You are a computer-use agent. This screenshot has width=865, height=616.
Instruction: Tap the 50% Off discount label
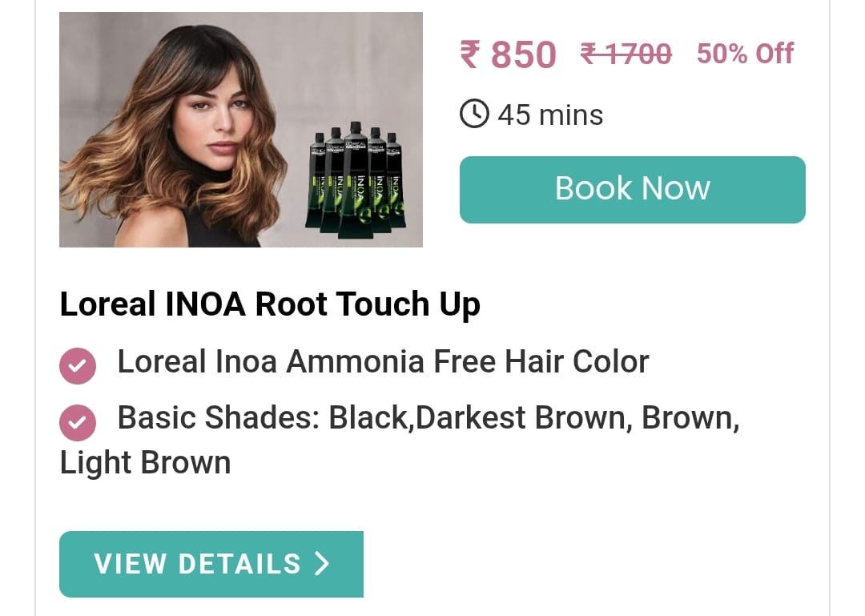click(745, 54)
